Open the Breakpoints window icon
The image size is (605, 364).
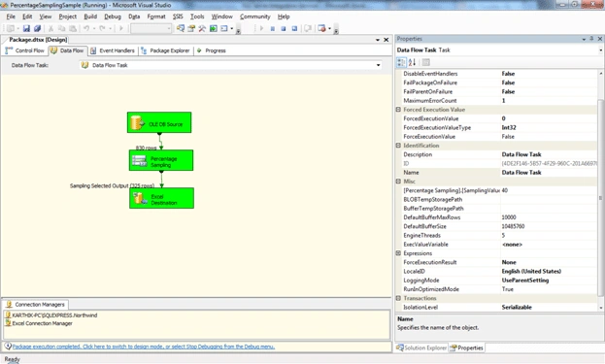(x=321, y=28)
